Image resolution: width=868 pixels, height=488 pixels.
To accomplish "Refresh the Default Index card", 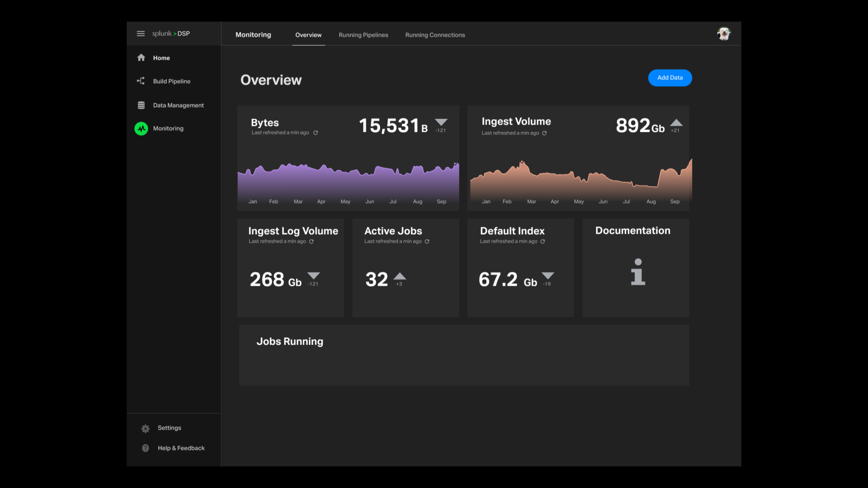I will (x=543, y=242).
